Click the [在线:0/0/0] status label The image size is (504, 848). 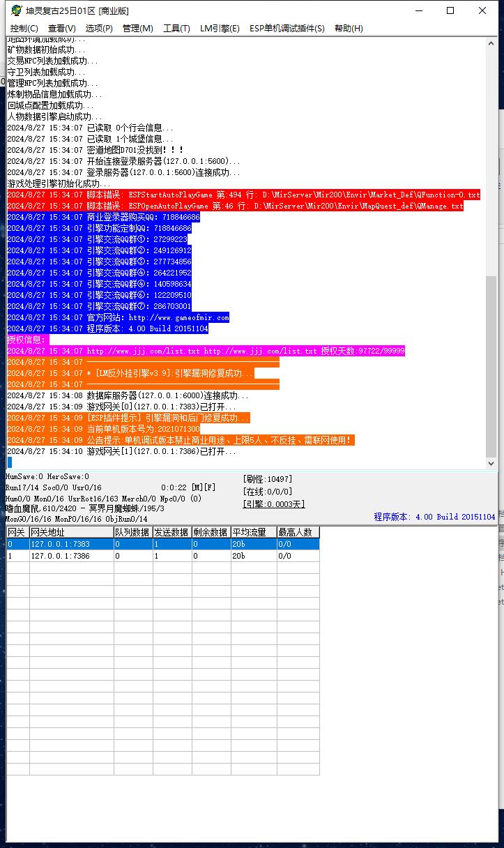coord(268,492)
